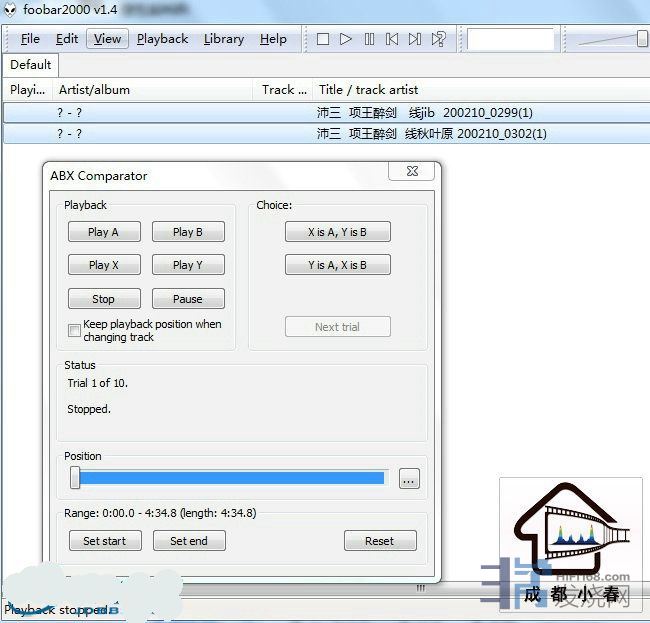Close the ABX Comparator dialog
The width and height of the screenshot is (650, 623).
point(411,172)
